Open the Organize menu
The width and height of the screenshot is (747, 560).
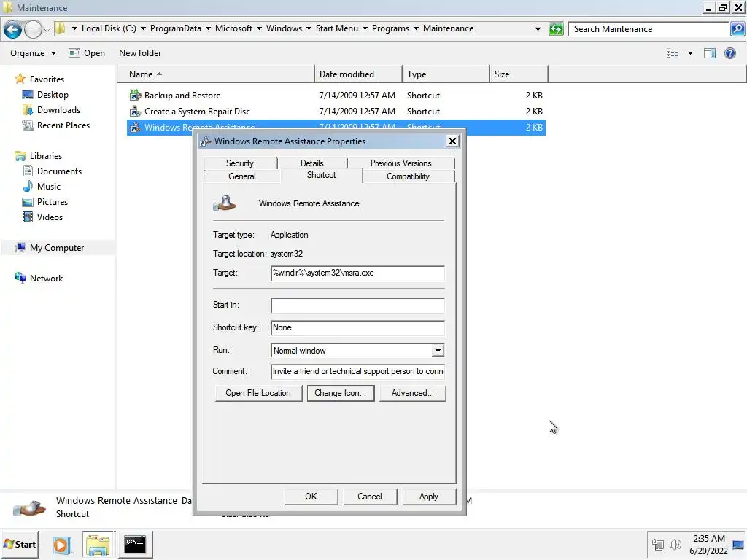point(33,52)
